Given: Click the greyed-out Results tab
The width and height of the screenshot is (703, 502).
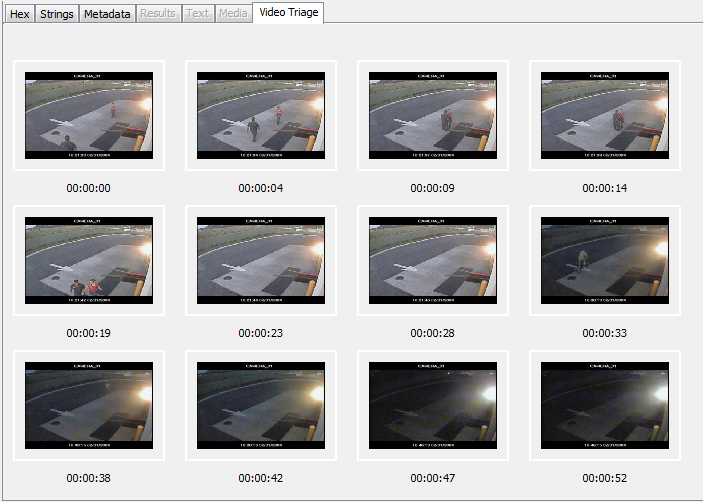Looking at the screenshot, I should point(158,14).
